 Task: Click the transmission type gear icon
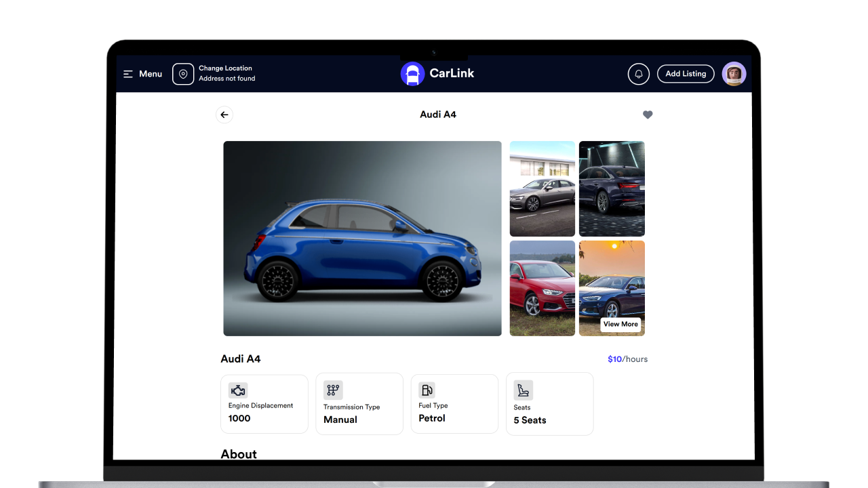tap(333, 390)
